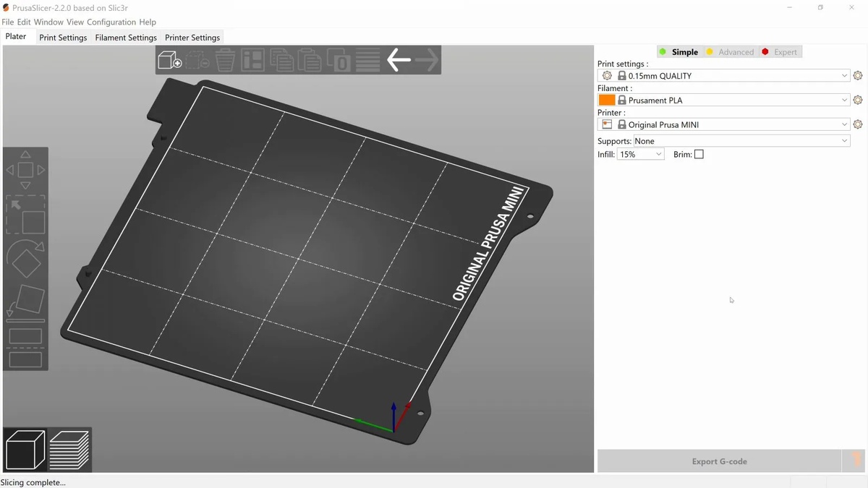Open filament settings gear on right
Image resolution: width=868 pixels, height=488 pixels.
click(858, 100)
